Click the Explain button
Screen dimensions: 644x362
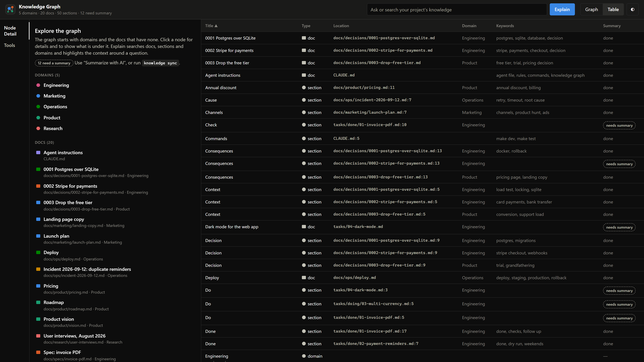(x=562, y=9)
